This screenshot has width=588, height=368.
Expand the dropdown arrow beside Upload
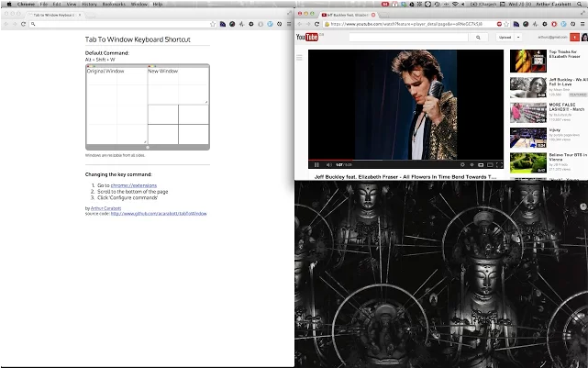click(518, 37)
